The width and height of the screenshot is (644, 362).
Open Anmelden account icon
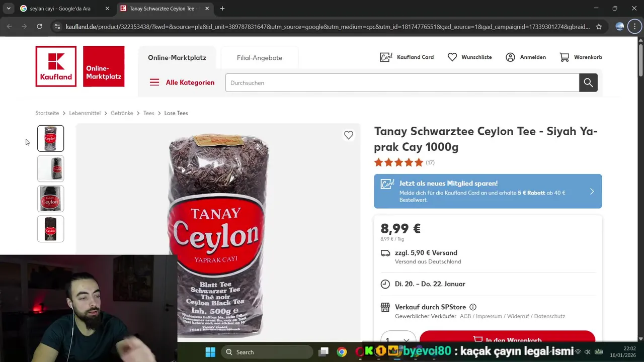click(510, 57)
